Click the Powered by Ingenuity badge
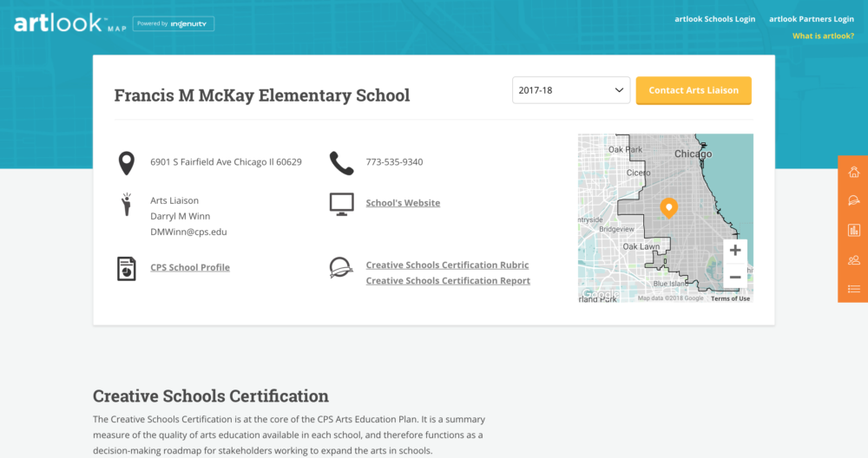 pos(174,23)
